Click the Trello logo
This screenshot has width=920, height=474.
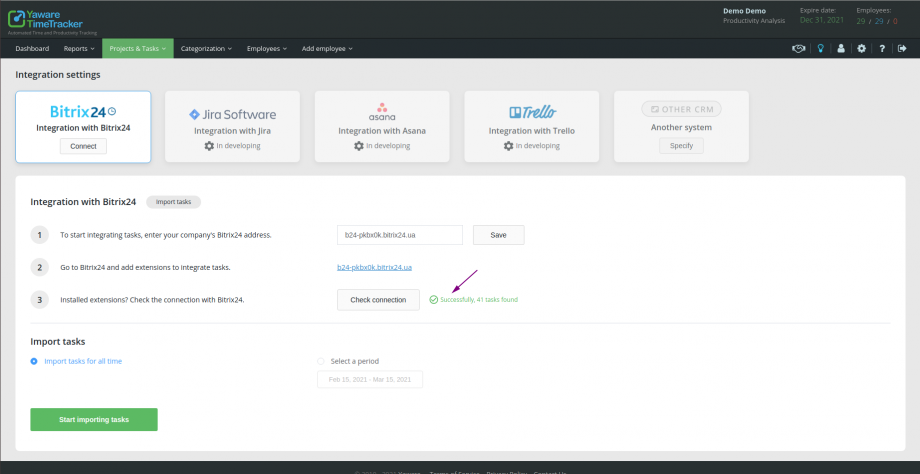coord(532,112)
